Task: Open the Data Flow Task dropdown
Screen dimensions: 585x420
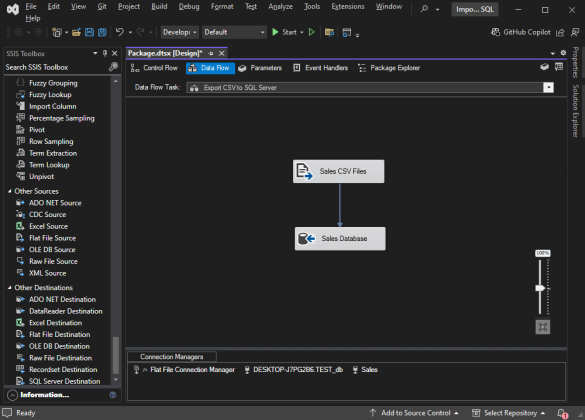Action: click(x=548, y=88)
